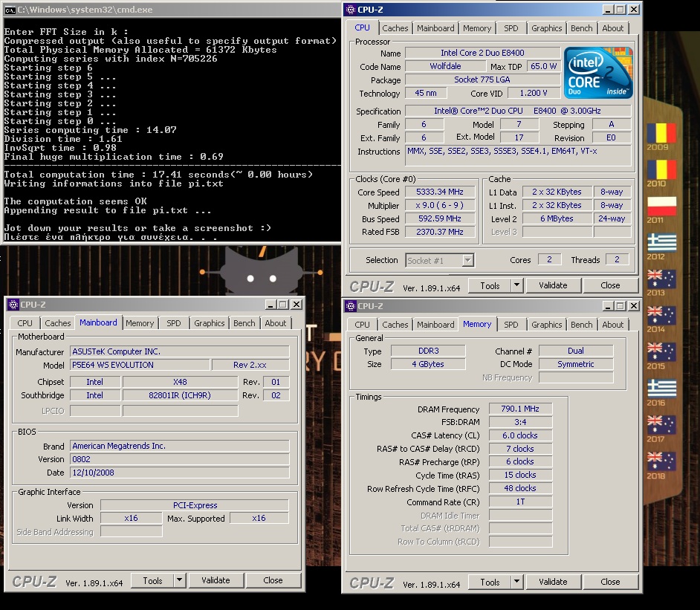Click Tools button in Mainboard window
Screen dimensions: 700x610
click(152, 580)
